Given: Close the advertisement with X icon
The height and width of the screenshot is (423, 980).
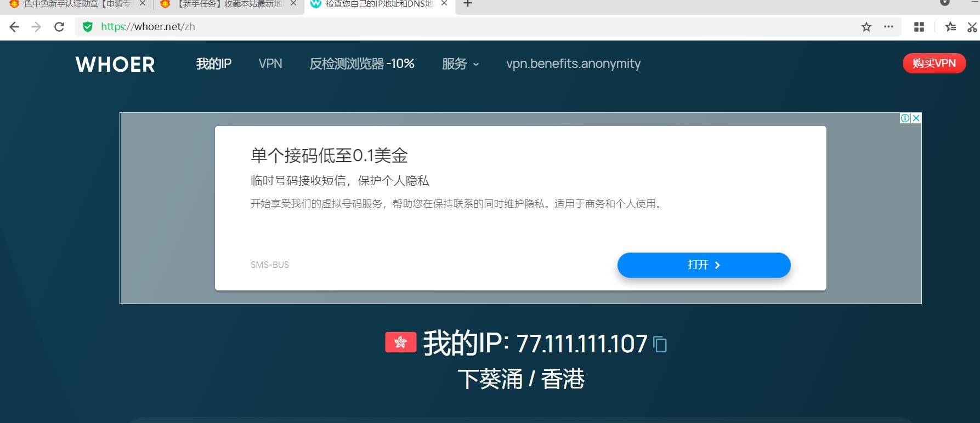Looking at the screenshot, I should [916, 118].
